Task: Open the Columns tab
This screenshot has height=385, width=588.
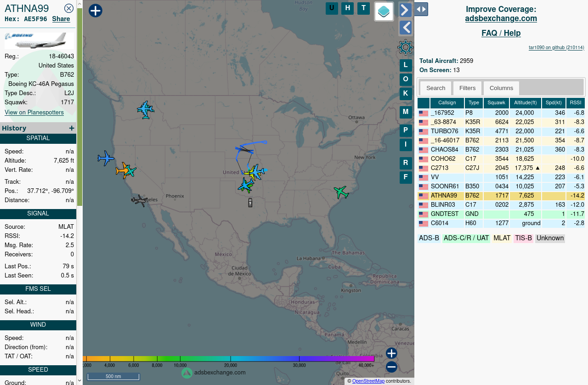Action: 501,88
